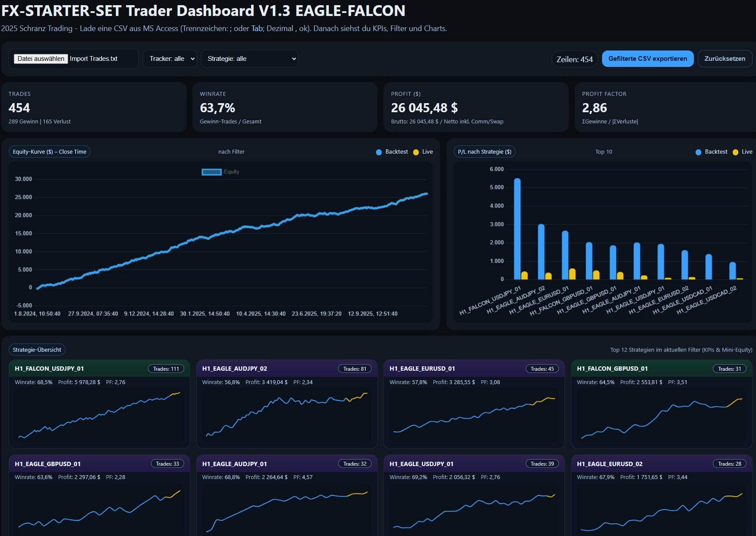Click blue Backtest dot in Equity-Kurve legend

[x=379, y=152]
